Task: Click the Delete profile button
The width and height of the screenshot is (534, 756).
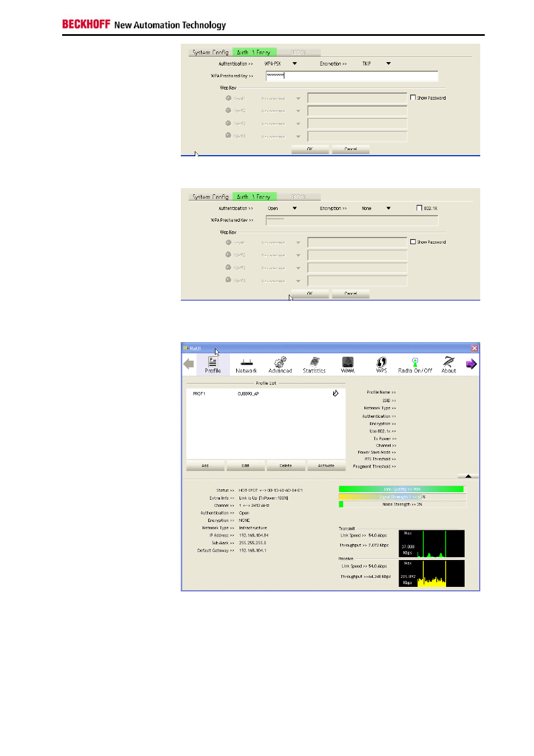Action: 285,465
